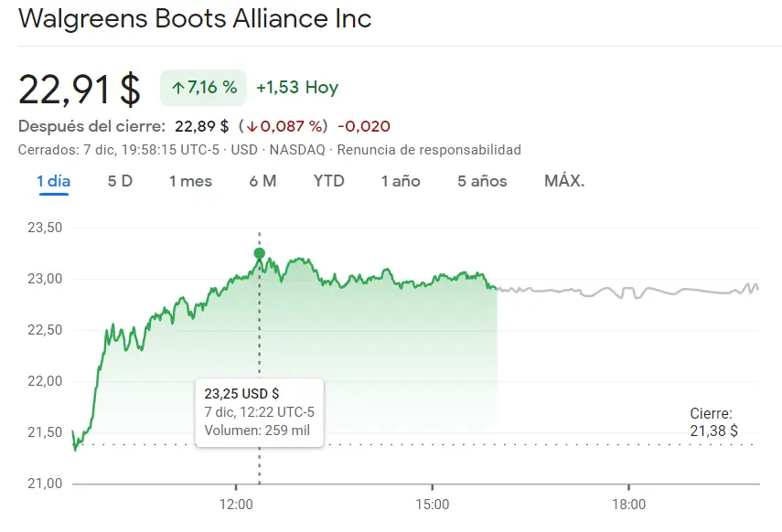Click the Walgreens Boots Alliance Inc title
The height and width of the screenshot is (532, 782).
(195, 18)
